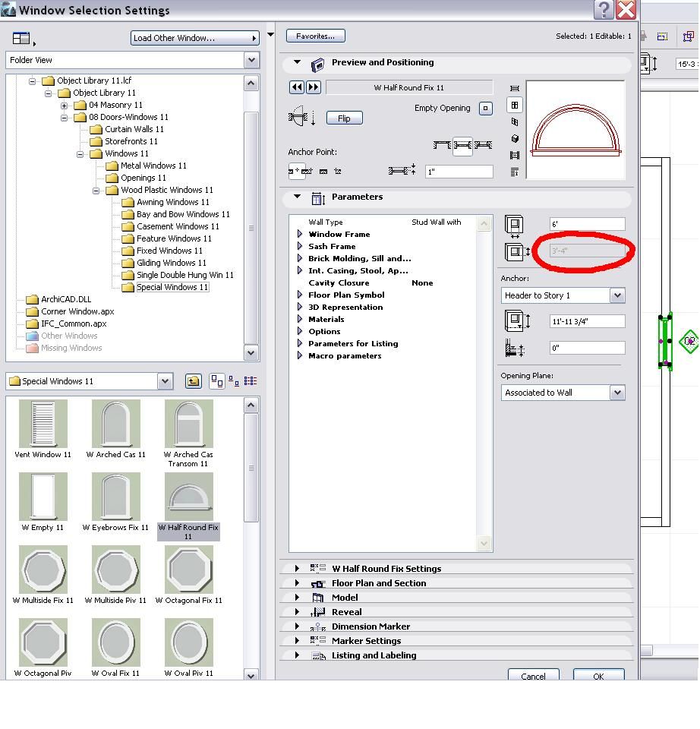Expand the Sash Frame parameter group
This screenshot has width=700, height=729.
click(300, 246)
